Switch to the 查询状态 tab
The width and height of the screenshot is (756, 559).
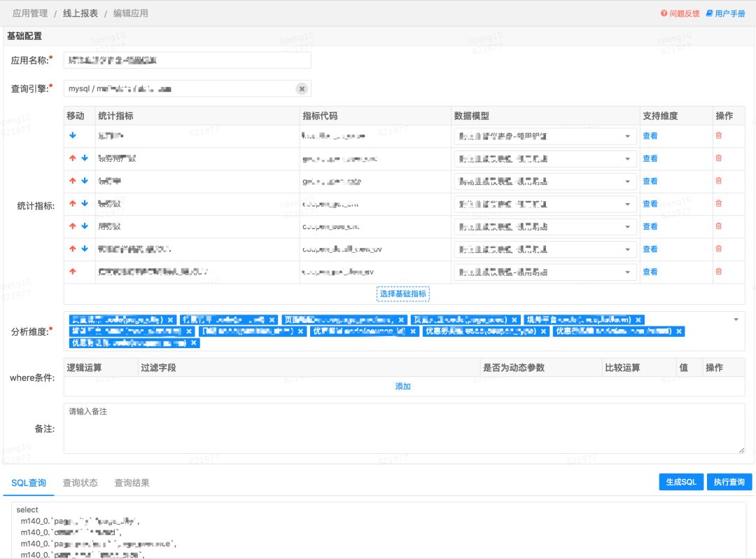click(80, 483)
